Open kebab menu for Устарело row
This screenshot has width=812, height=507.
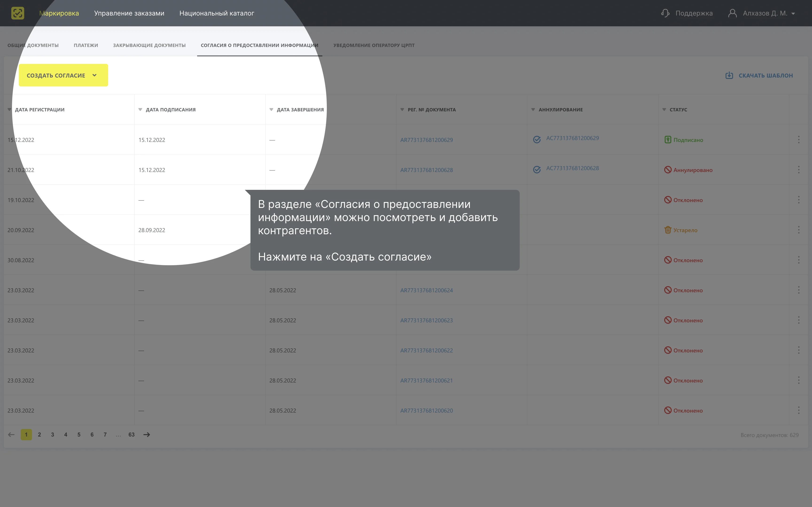click(x=799, y=230)
